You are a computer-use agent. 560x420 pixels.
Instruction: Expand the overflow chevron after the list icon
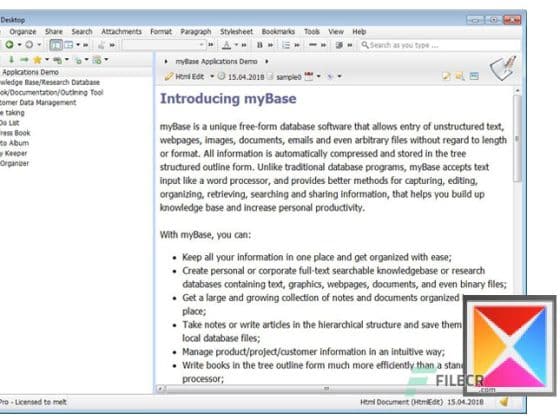click(x=297, y=45)
